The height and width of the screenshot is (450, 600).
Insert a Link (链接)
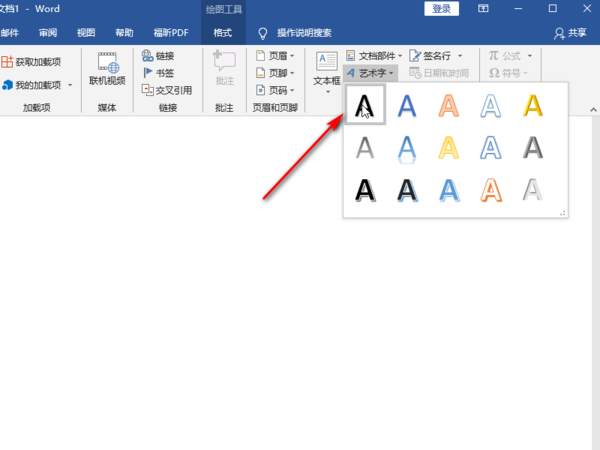(158, 56)
